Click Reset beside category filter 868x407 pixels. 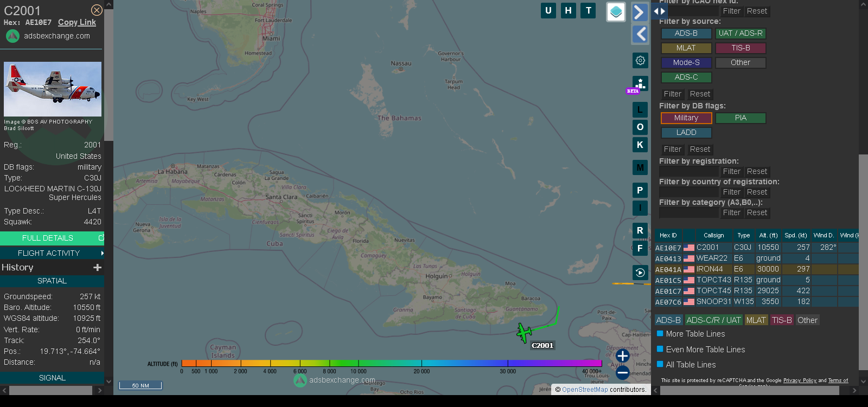click(x=757, y=212)
